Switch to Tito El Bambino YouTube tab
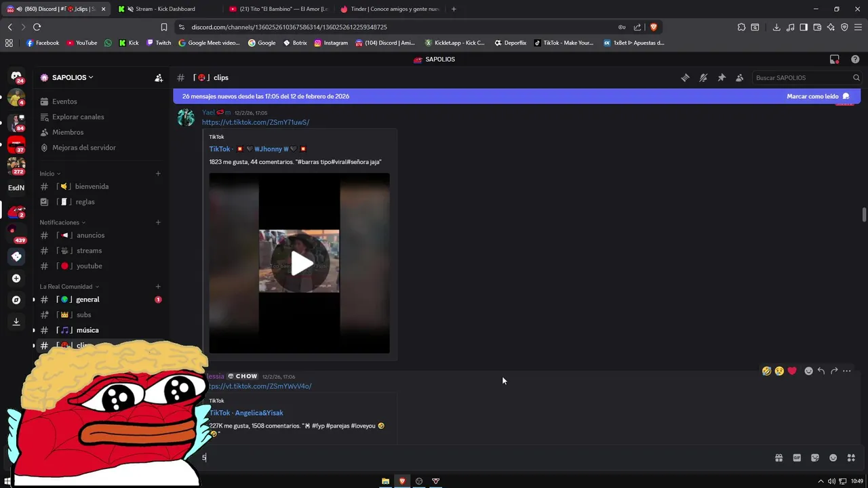The width and height of the screenshot is (868, 488). [278, 9]
